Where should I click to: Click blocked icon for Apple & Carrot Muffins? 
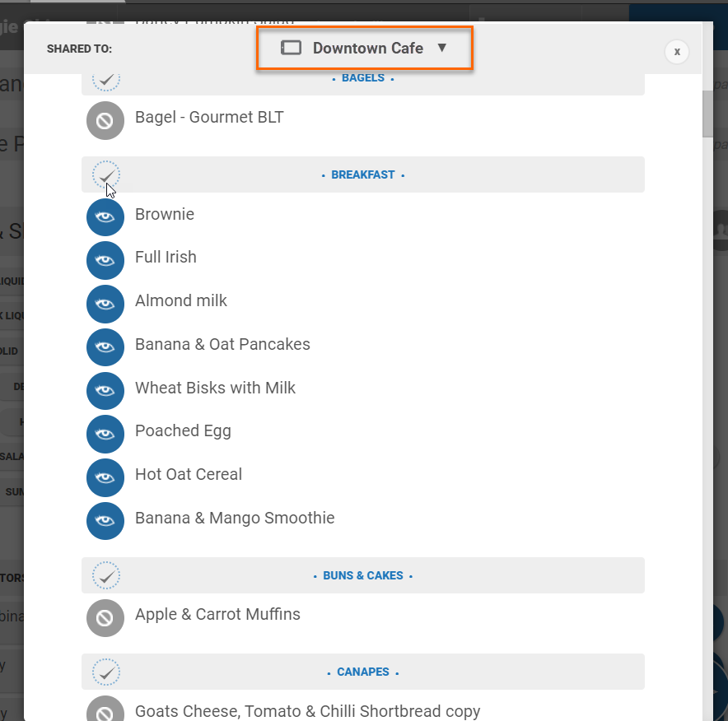[x=105, y=617]
